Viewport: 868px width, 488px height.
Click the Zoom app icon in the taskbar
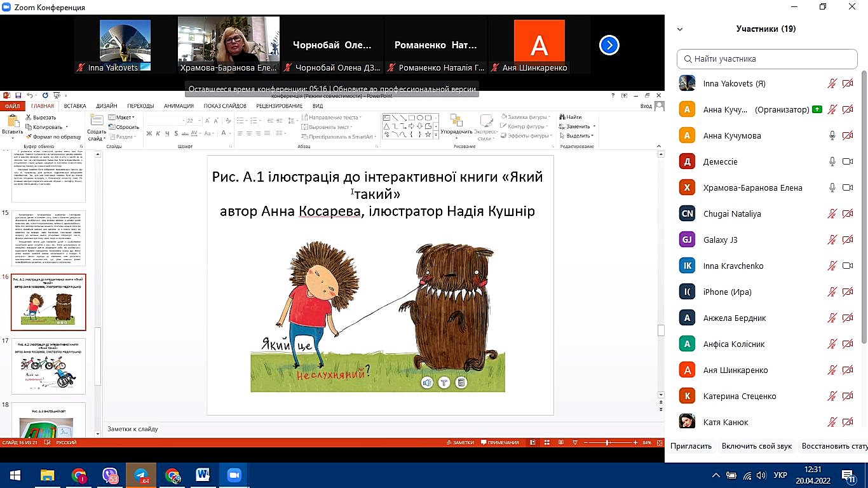click(x=234, y=475)
